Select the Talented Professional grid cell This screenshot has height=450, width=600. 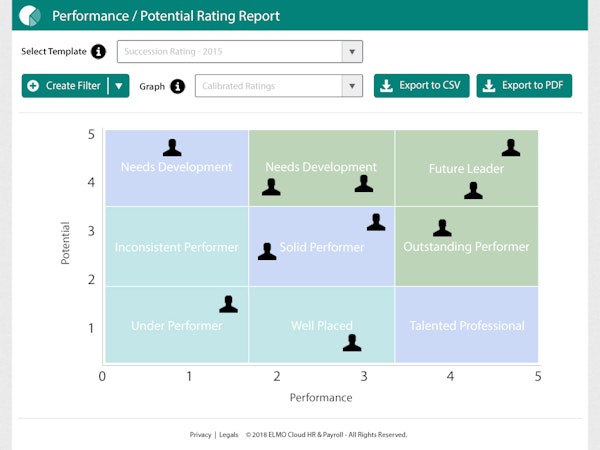tap(466, 326)
